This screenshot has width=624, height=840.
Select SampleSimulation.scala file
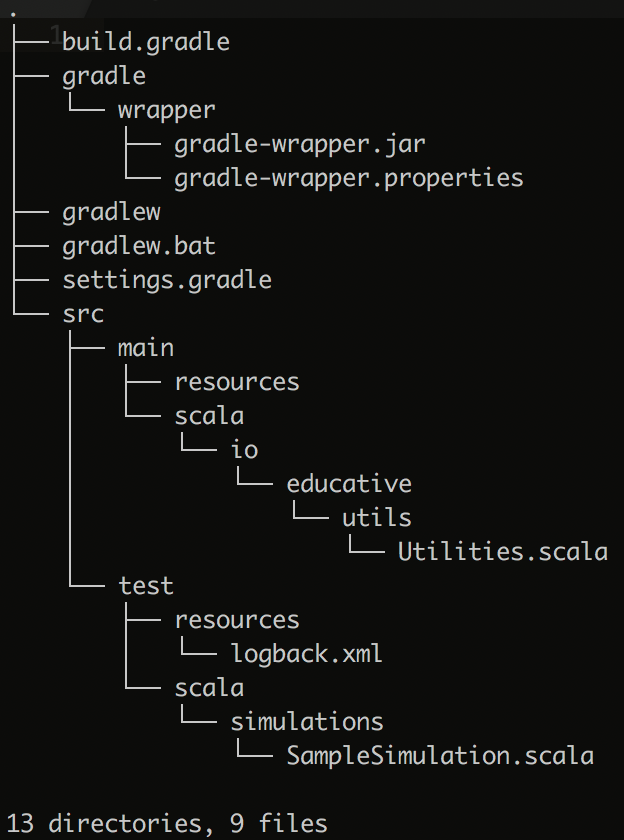pos(440,756)
